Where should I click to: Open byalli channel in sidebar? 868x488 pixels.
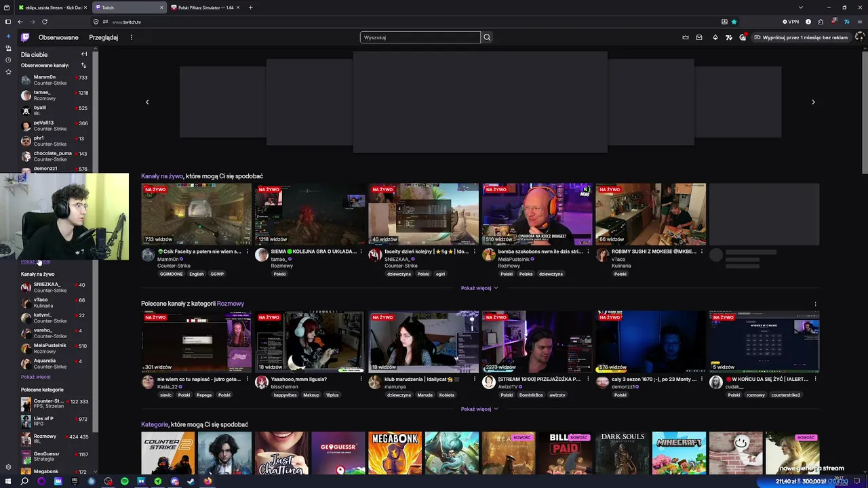[54, 110]
